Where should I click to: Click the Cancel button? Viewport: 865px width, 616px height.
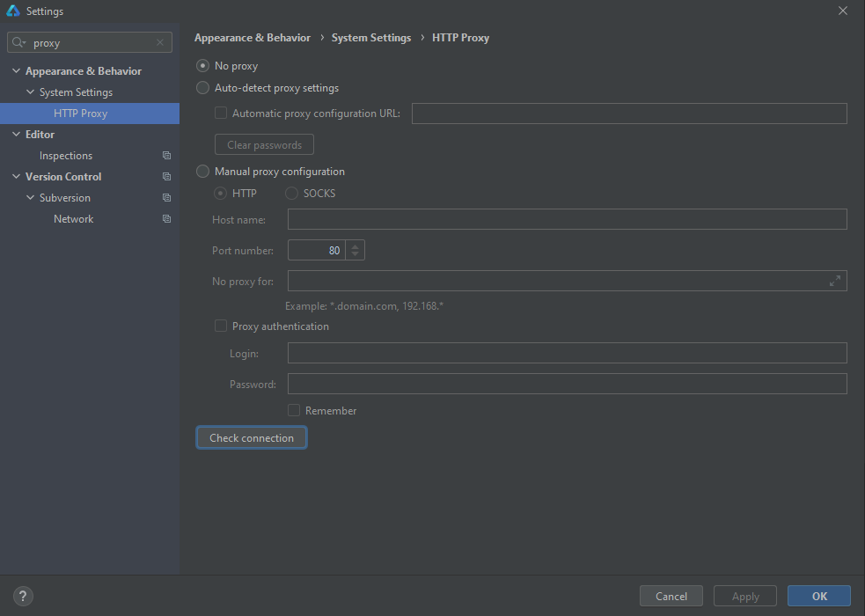(x=671, y=596)
